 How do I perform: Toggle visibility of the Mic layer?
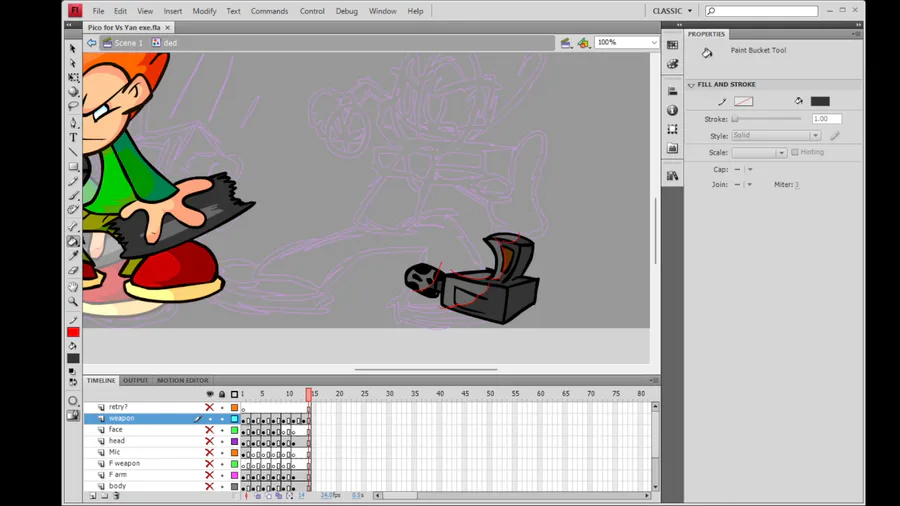click(210, 453)
